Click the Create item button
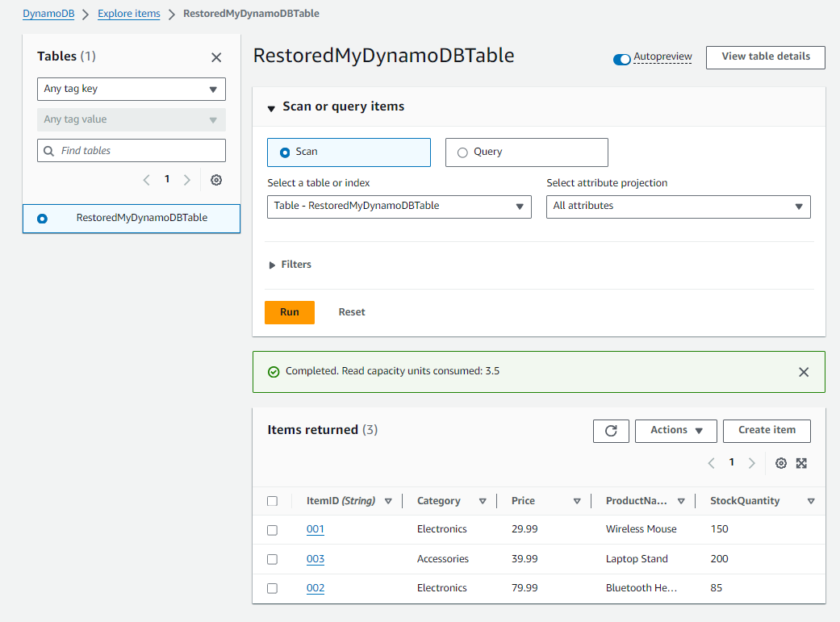This screenshot has width=840, height=622. (x=767, y=431)
